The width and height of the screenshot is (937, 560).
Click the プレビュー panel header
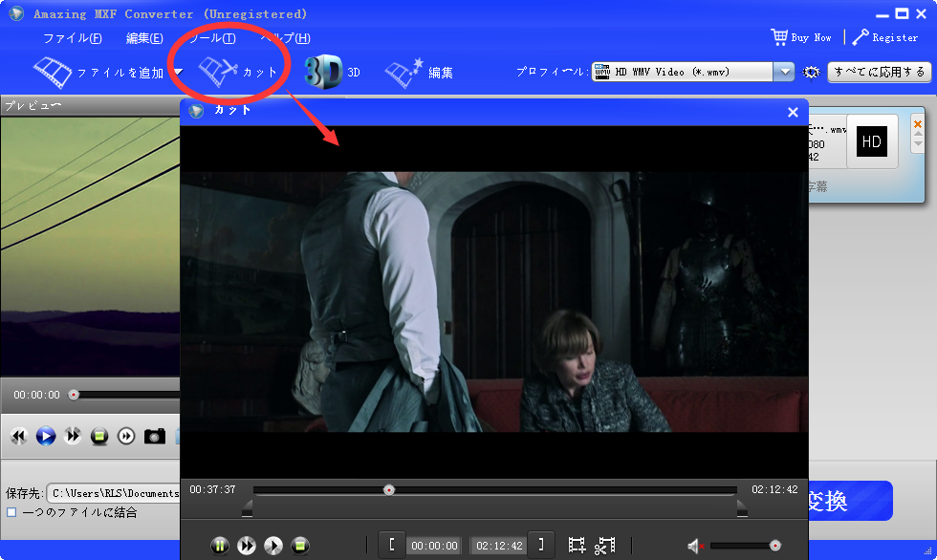point(90,106)
